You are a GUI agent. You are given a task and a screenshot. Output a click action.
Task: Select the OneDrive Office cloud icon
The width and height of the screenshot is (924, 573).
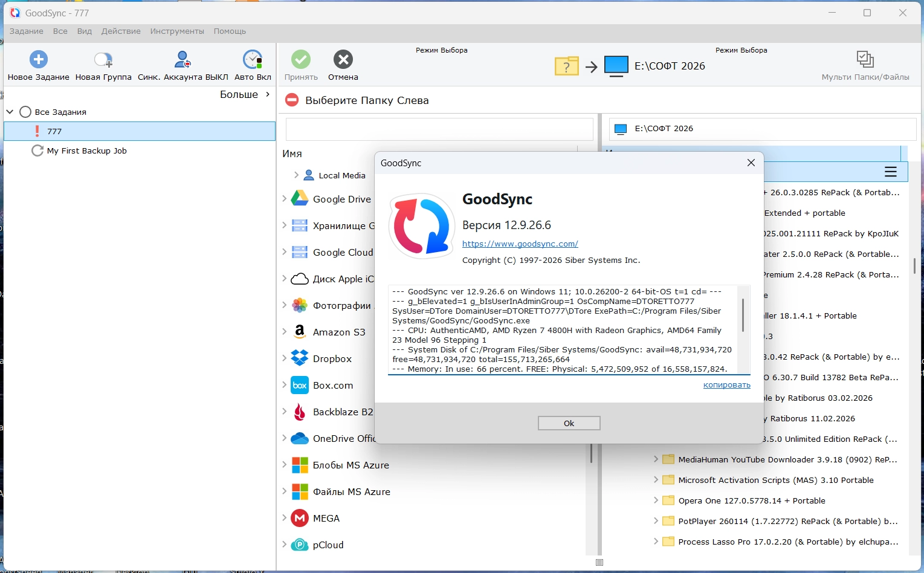tap(300, 438)
